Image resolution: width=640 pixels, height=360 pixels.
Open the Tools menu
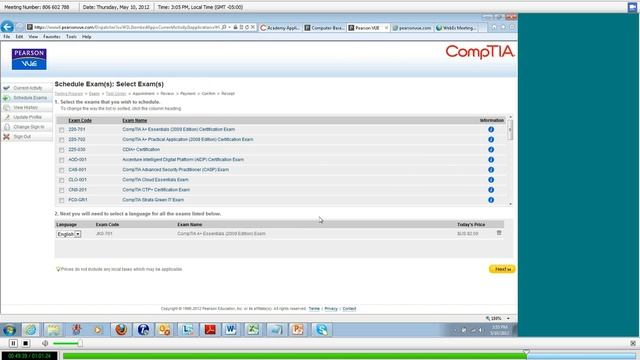click(x=71, y=37)
